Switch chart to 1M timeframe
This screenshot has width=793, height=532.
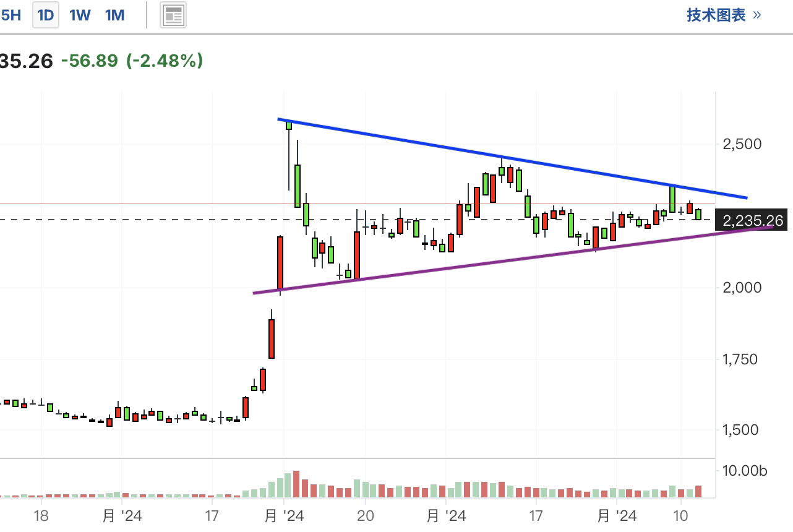115,15
